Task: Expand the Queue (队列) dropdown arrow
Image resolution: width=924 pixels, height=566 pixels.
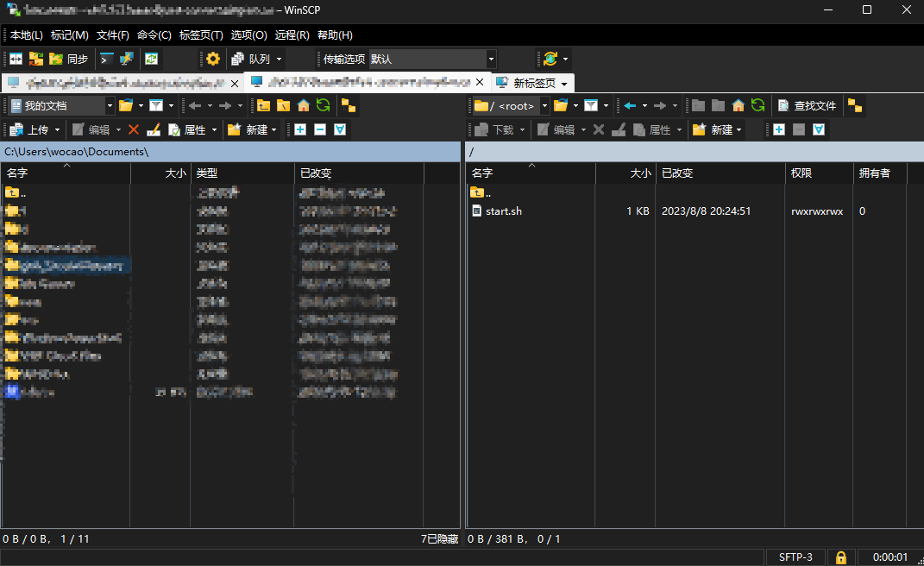Action: [x=279, y=59]
